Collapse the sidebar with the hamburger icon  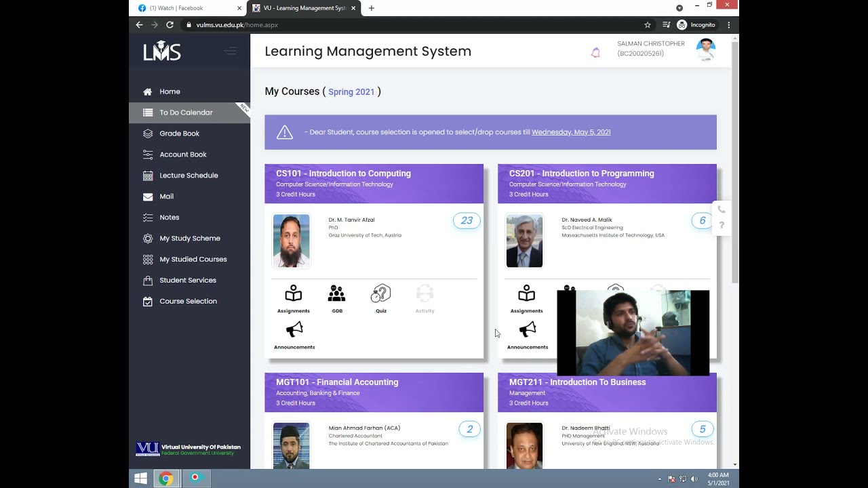click(x=230, y=51)
